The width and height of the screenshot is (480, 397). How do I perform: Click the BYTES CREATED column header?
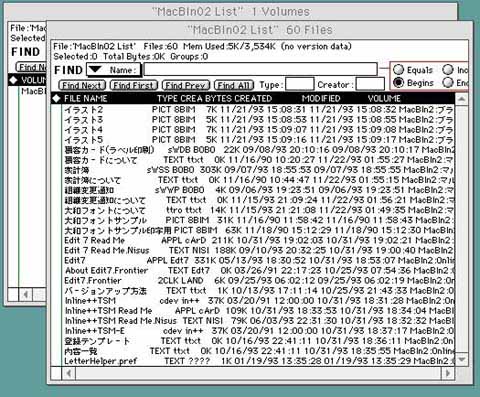click(x=238, y=98)
